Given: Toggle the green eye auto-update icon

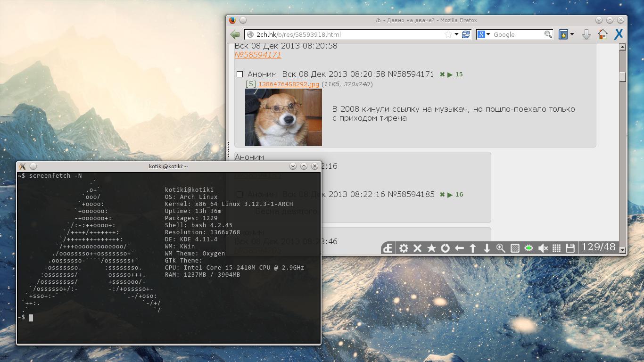Looking at the screenshot, I should (528, 248).
